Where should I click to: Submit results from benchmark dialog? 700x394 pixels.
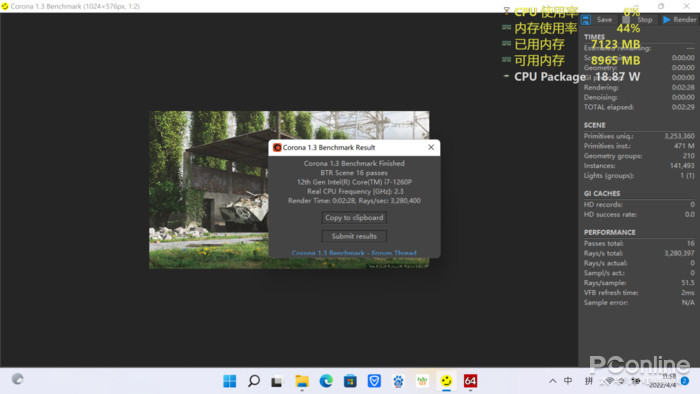pos(354,236)
